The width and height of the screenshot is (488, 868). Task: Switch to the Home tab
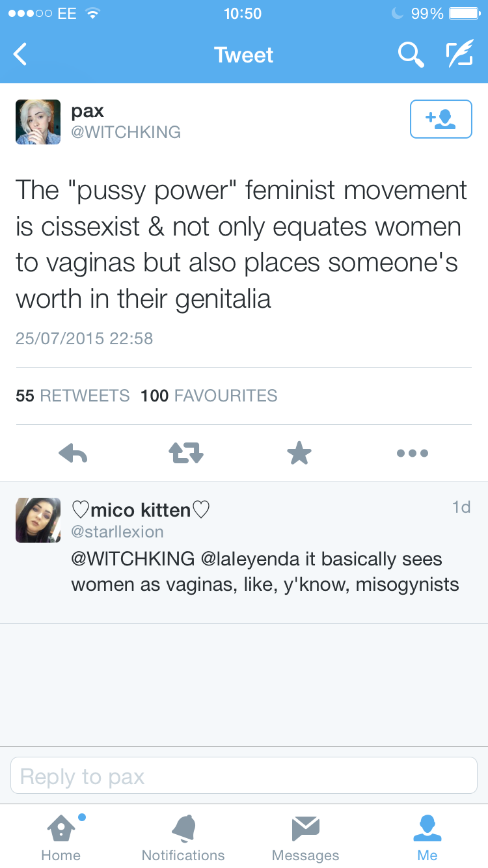coord(61,837)
